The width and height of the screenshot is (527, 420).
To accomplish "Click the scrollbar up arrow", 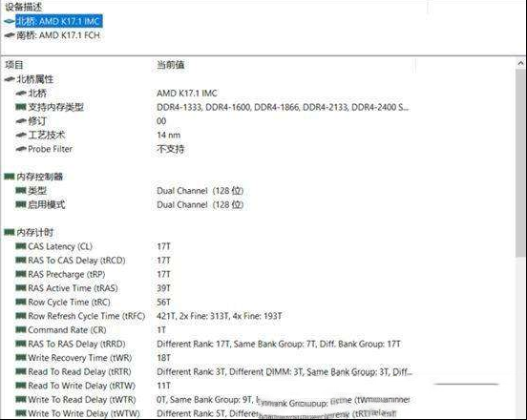I will tap(520, 63).
